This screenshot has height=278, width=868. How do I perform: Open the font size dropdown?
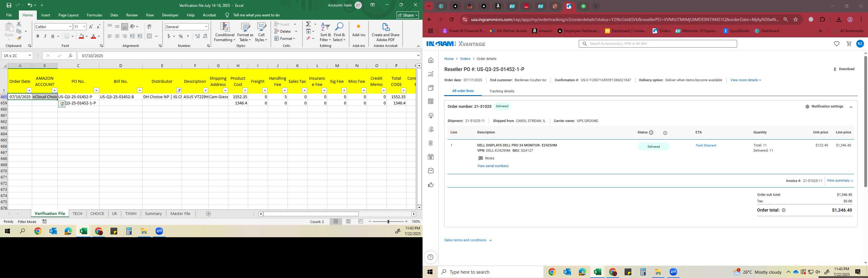(84, 27)
